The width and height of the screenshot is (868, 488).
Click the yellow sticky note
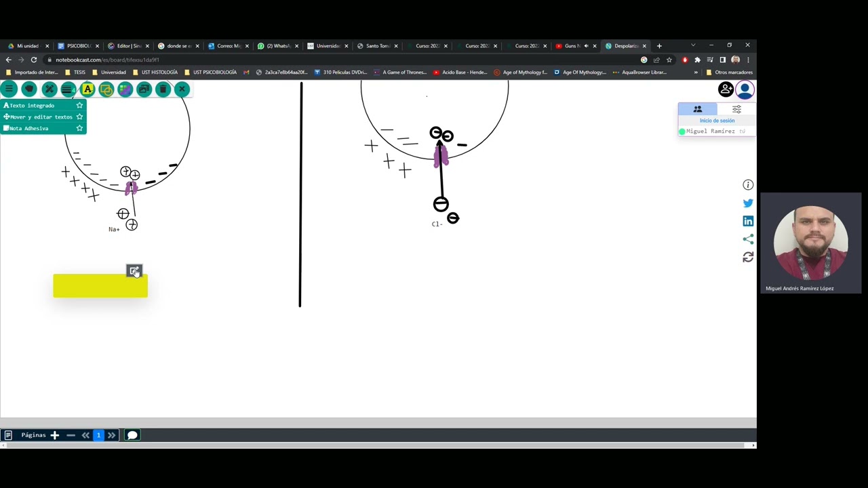(100, 286)
